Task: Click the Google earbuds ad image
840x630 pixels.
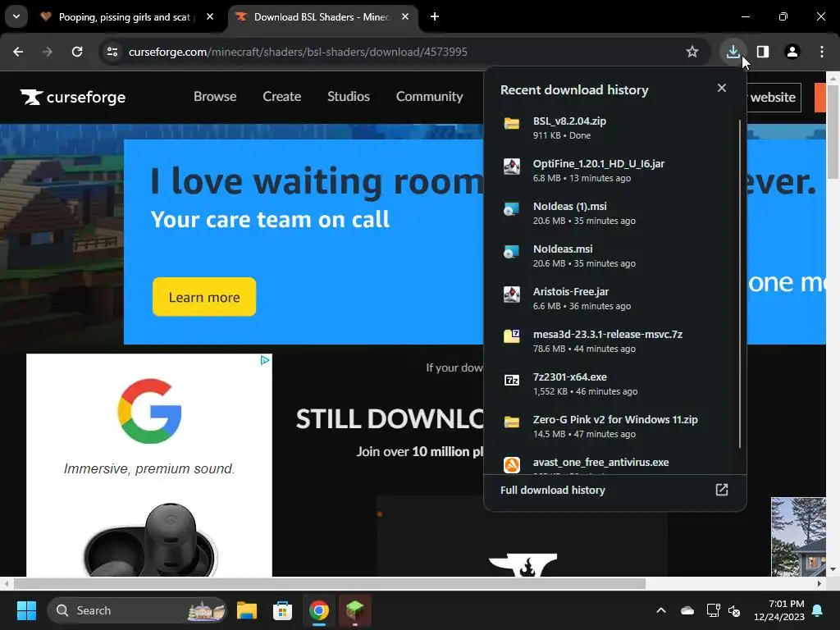Action: point(149,539)
